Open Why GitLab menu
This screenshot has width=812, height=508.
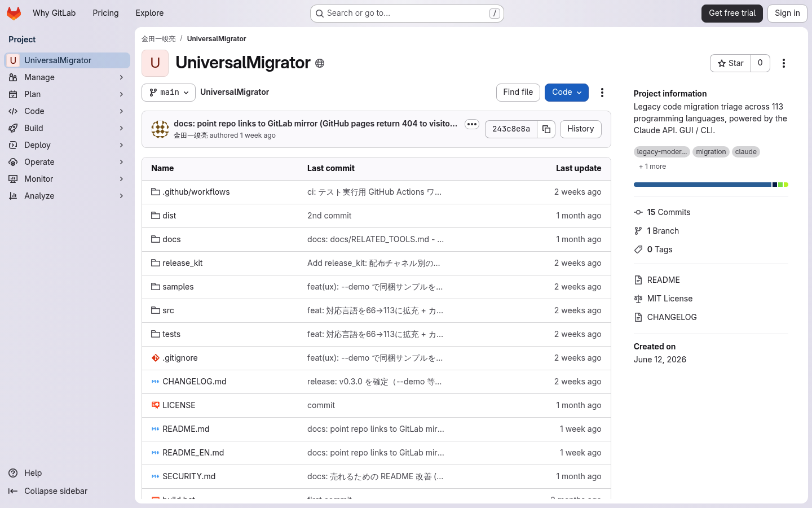pyautogui.click(x=54, y=13)
